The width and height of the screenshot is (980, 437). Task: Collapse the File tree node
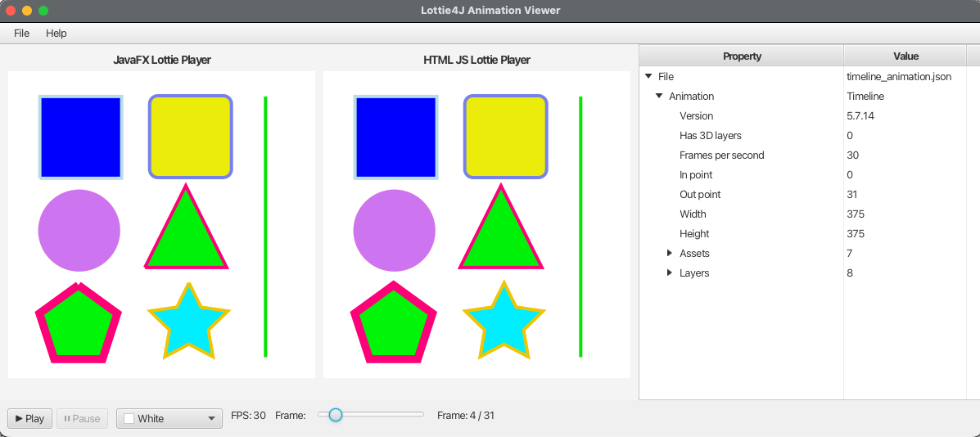point(648,76)
